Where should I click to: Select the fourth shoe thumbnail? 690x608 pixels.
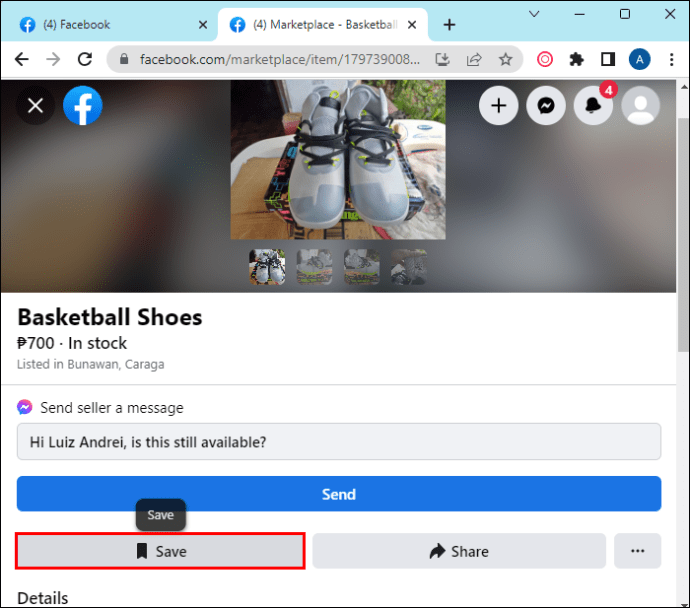coord(409,267)
